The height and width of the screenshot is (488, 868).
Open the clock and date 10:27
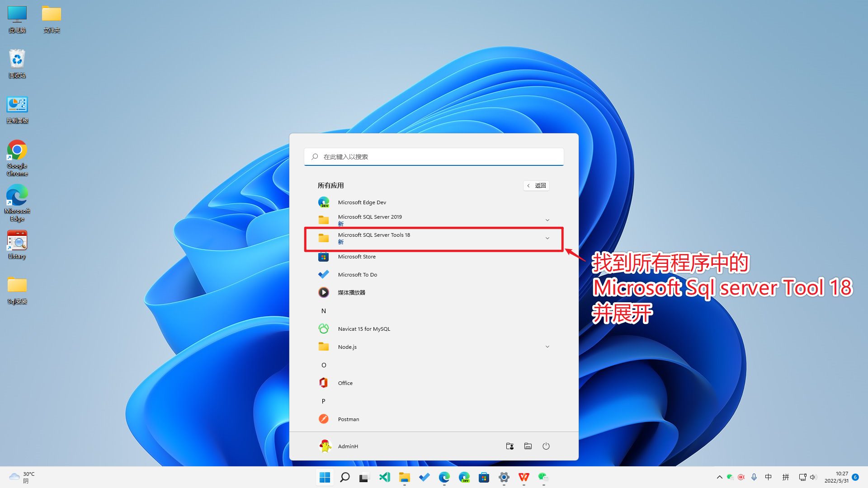[x=836, y=477]
